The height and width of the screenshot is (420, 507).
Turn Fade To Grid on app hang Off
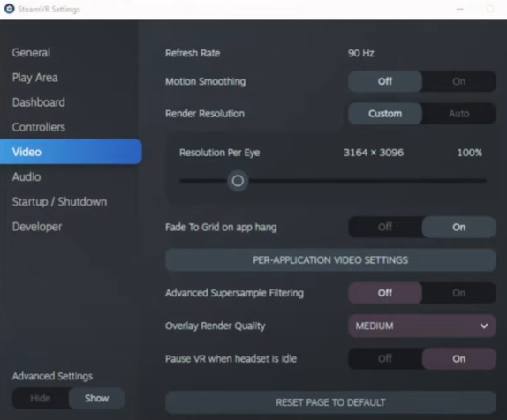(385, 227)
